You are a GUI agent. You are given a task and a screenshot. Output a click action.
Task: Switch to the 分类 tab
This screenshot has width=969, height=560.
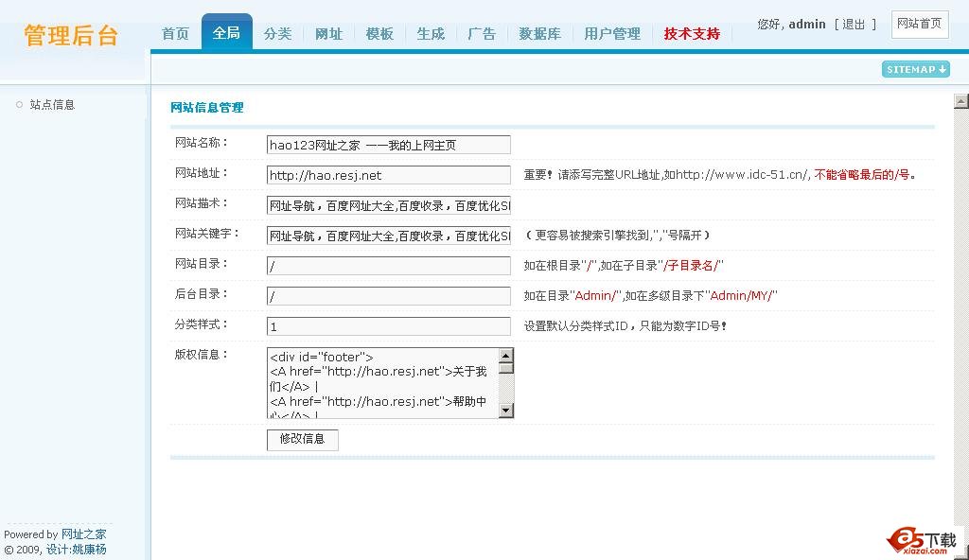(x=277, y=34)
